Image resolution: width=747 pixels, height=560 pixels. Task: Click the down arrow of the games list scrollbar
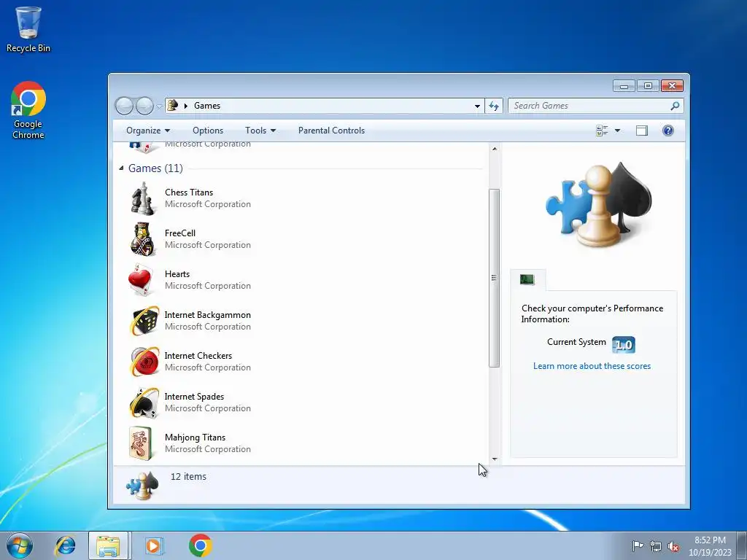point(495,459)
